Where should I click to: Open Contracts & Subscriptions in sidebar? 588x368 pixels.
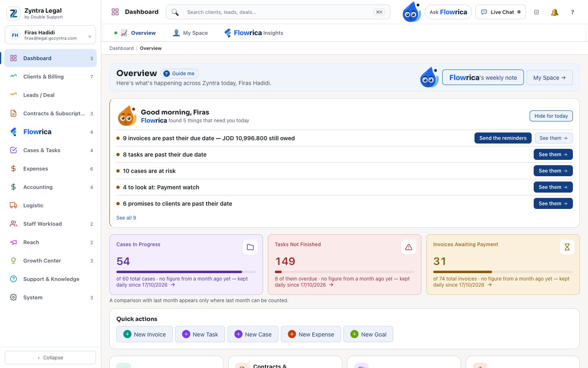(x=51, y=113)
